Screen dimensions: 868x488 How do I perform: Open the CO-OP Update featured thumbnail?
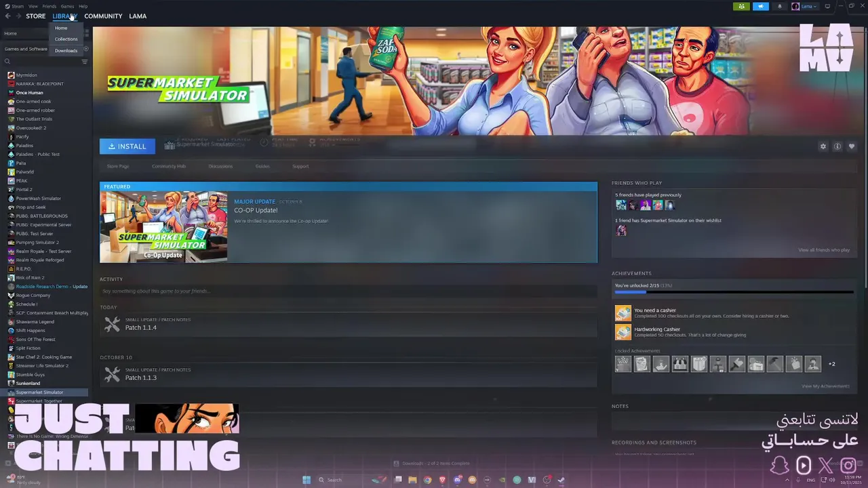pos(163,227)
